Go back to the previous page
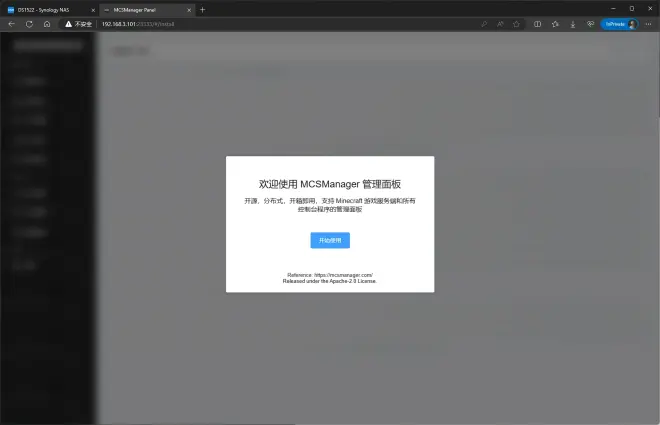660x425 pixels. coord(11,24)
